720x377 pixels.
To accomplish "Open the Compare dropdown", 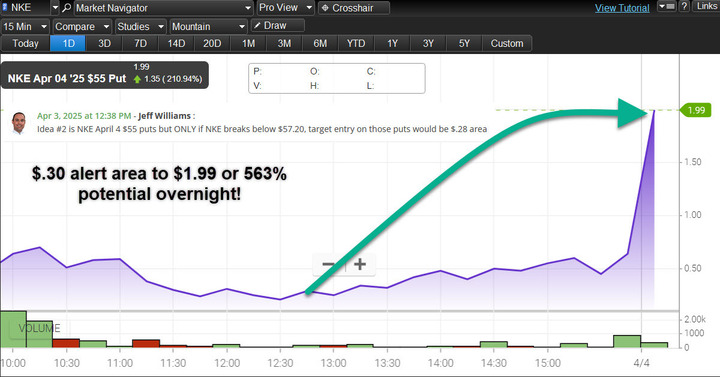I will [82, 27].
